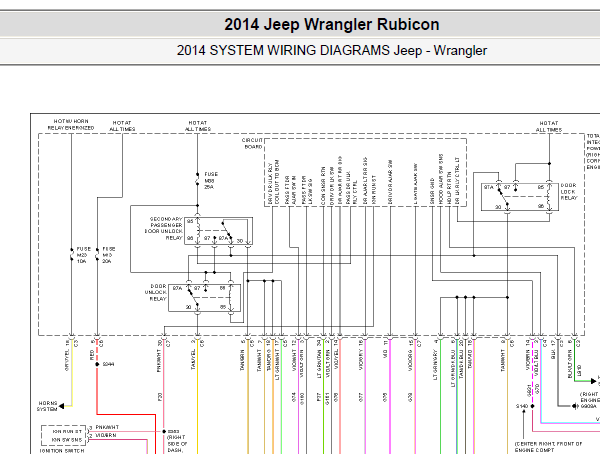Click the 20A fuse label
The image size is (600, 454).
point(109,255)
